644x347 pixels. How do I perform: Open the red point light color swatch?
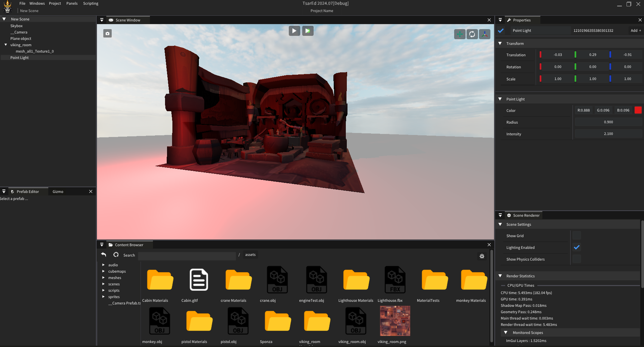pyautogui.click(x=638, y=110)
